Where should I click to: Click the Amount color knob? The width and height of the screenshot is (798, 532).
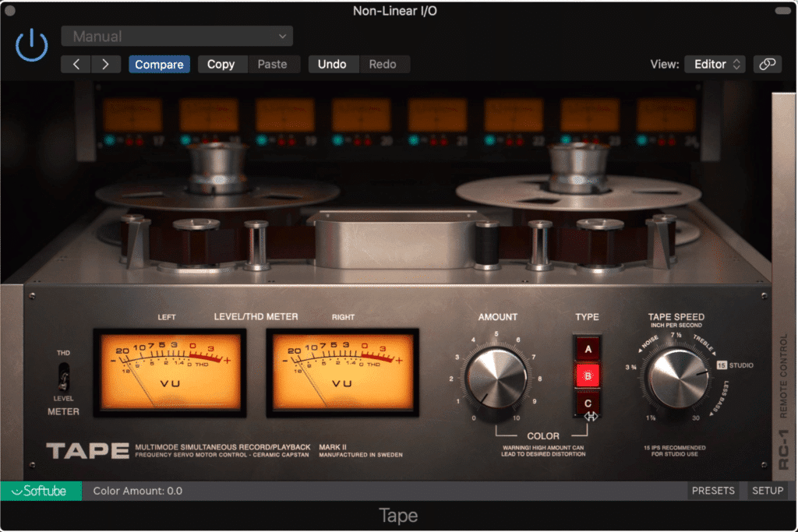[496, 379]
